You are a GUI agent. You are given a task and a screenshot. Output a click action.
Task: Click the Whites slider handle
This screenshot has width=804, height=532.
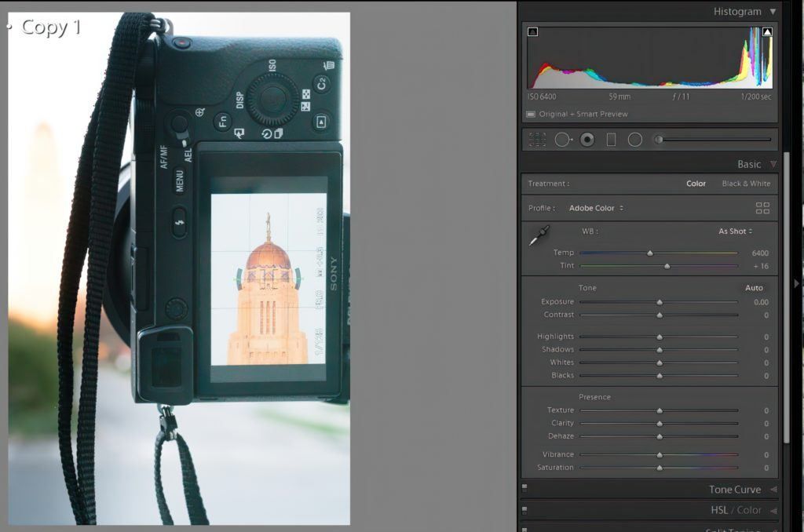pyautogui.click(x=660, y=363)
